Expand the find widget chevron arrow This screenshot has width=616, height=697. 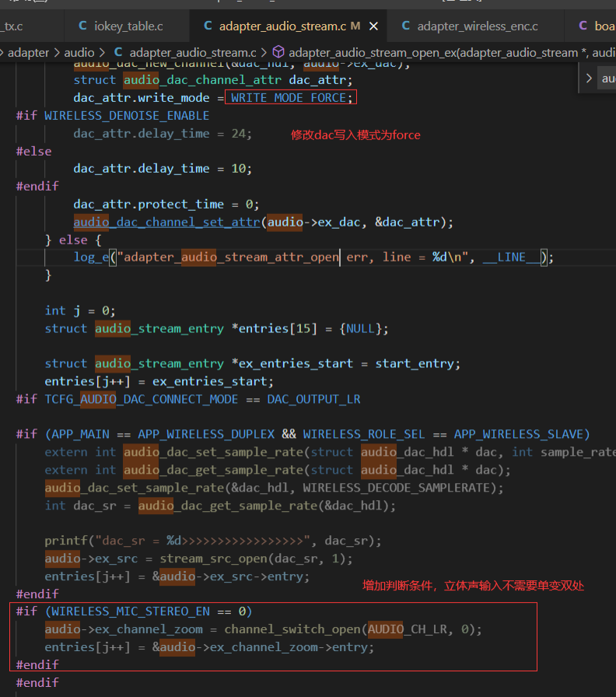pyautogui.click(x=589, y=79)
